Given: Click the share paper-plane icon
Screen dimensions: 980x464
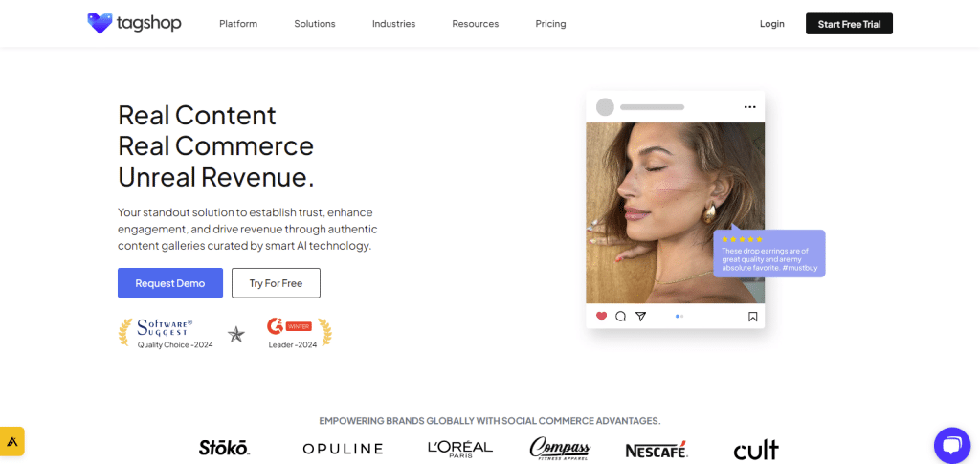Looking at the screenshot, I should pyautogui.click(x=640, y=316).
